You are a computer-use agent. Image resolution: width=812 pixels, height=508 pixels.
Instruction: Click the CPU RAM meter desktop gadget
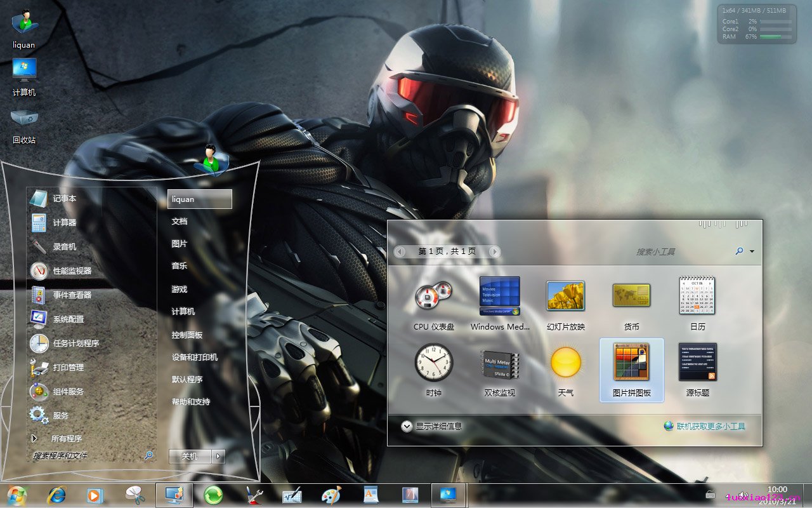(756, 23)
